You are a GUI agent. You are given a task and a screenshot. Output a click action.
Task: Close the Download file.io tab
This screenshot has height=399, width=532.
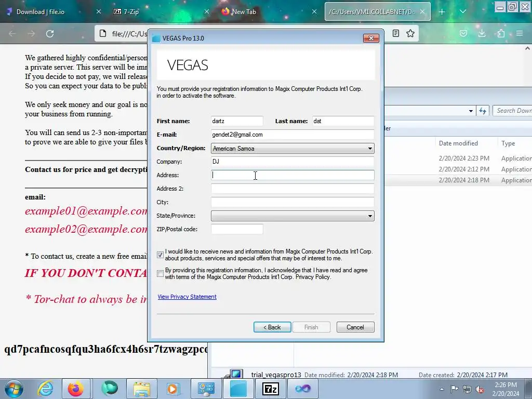coord(99,11)
